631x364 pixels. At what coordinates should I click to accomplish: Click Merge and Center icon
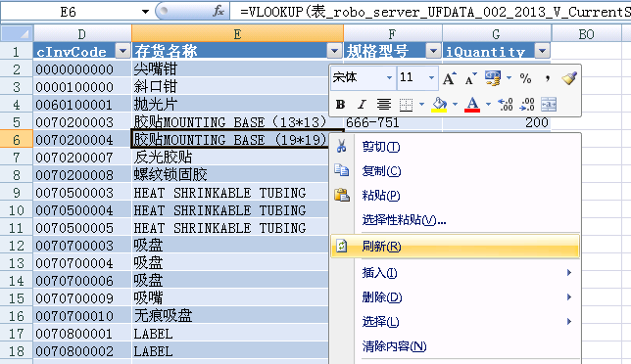[x=549, y=105]
